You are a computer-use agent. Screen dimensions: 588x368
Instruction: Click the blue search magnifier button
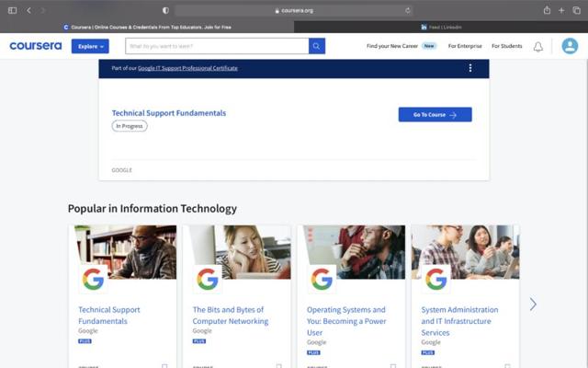(x=317, y=46)
